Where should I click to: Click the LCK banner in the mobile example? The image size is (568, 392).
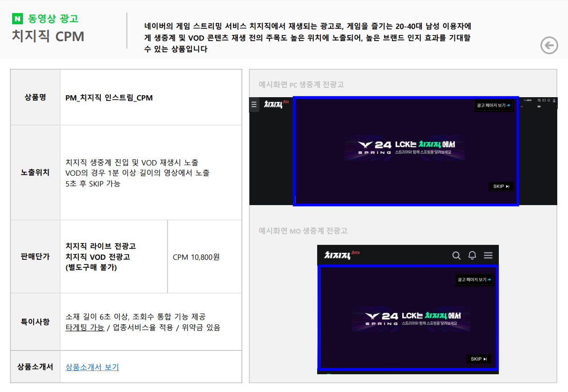[411, 319]
